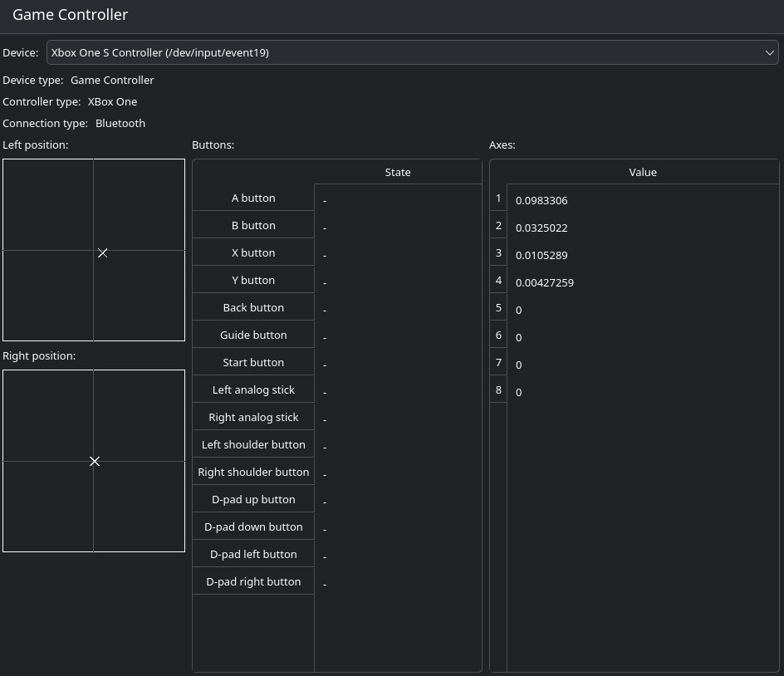This screenshot has height=676, width=784.
Task: Click the left stick position cross marker
Action: click(102, 252)
